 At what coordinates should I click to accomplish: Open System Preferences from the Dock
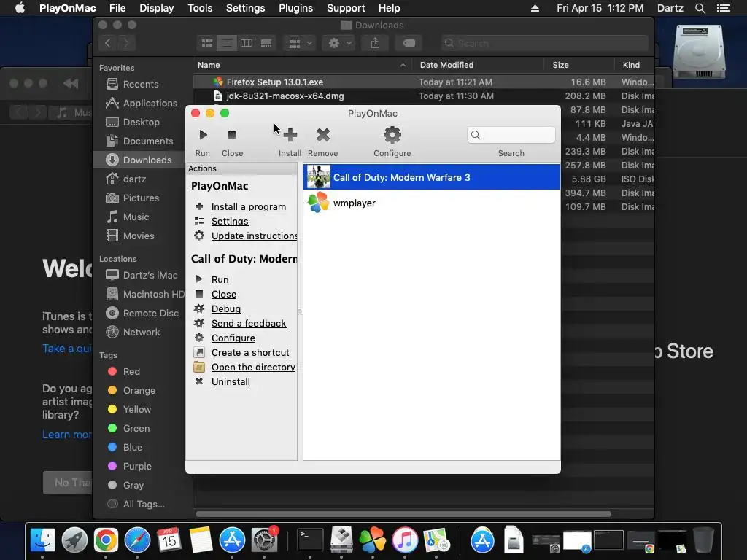pyautogui.click(x=264, y=540)
